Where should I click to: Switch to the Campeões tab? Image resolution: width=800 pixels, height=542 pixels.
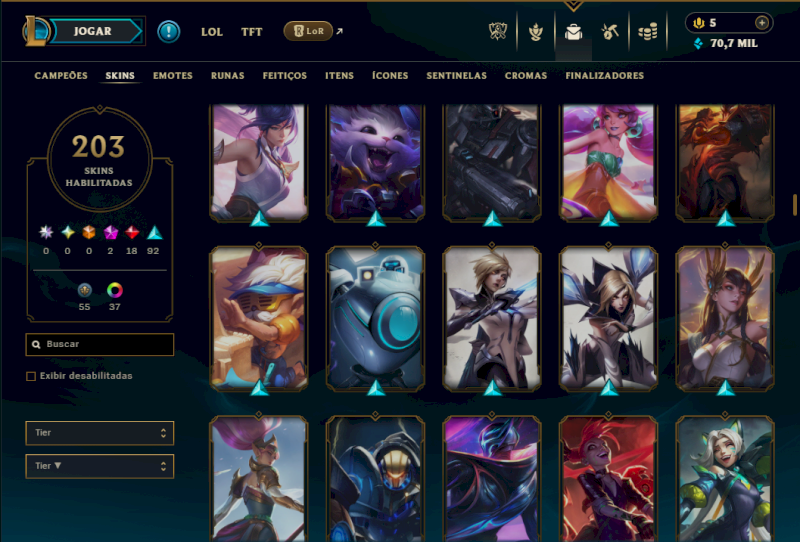(61, 76)
